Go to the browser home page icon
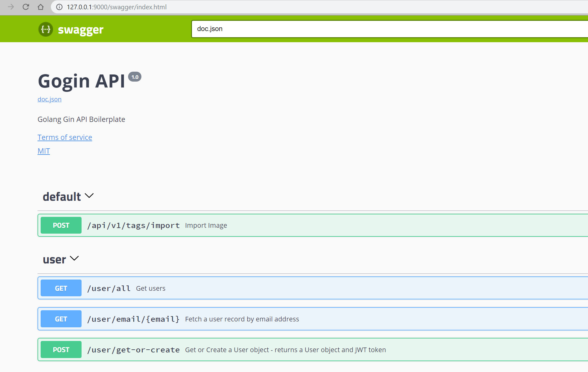588x372 pixels. [x=41, y=7]
